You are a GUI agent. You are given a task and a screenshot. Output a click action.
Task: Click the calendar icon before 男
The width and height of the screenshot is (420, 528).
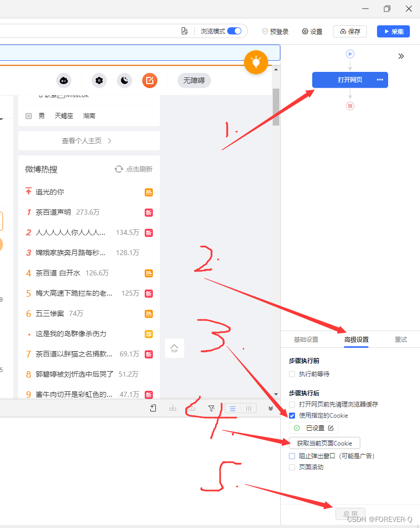click(29, 116)
